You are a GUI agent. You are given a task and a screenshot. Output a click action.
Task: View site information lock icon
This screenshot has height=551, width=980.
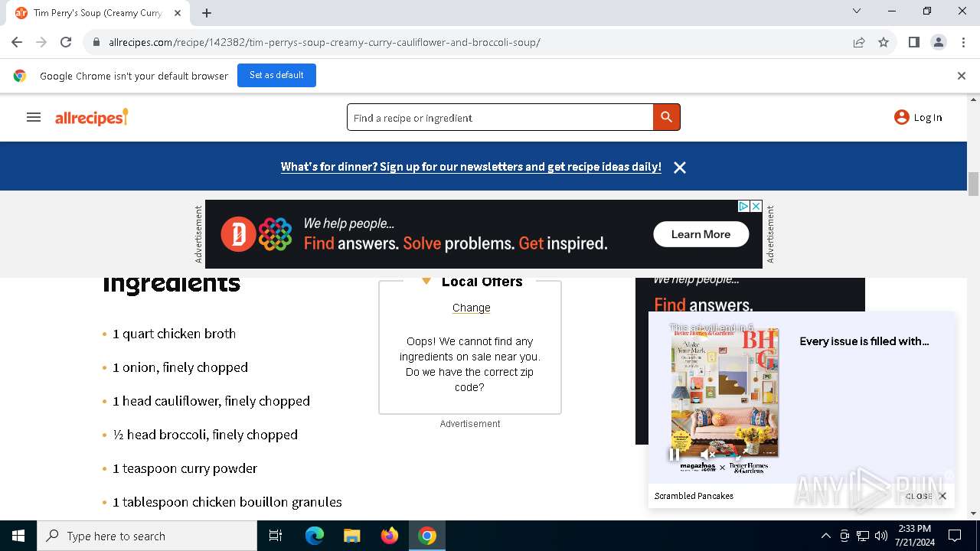pos(96,42)
